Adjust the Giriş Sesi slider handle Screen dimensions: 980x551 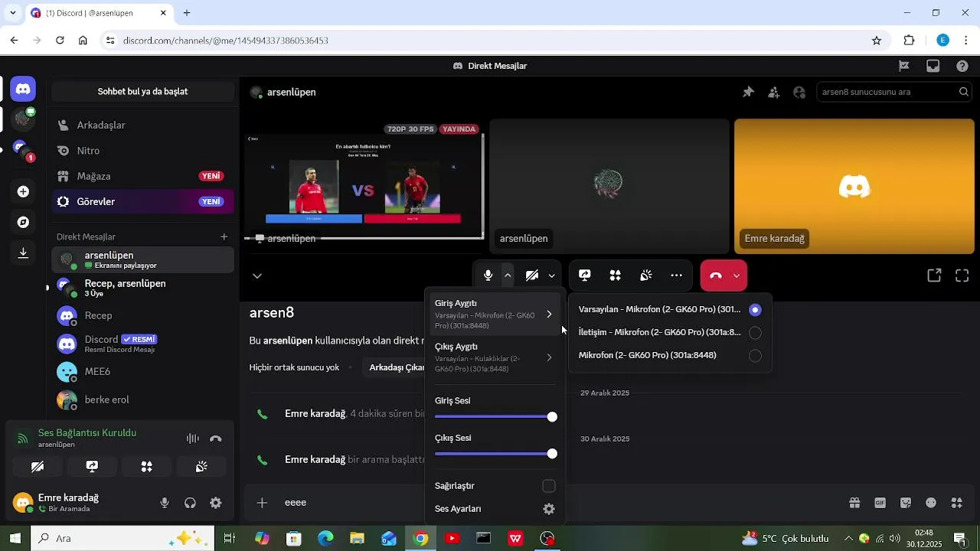pyautogui.click(x=552, y=417)
